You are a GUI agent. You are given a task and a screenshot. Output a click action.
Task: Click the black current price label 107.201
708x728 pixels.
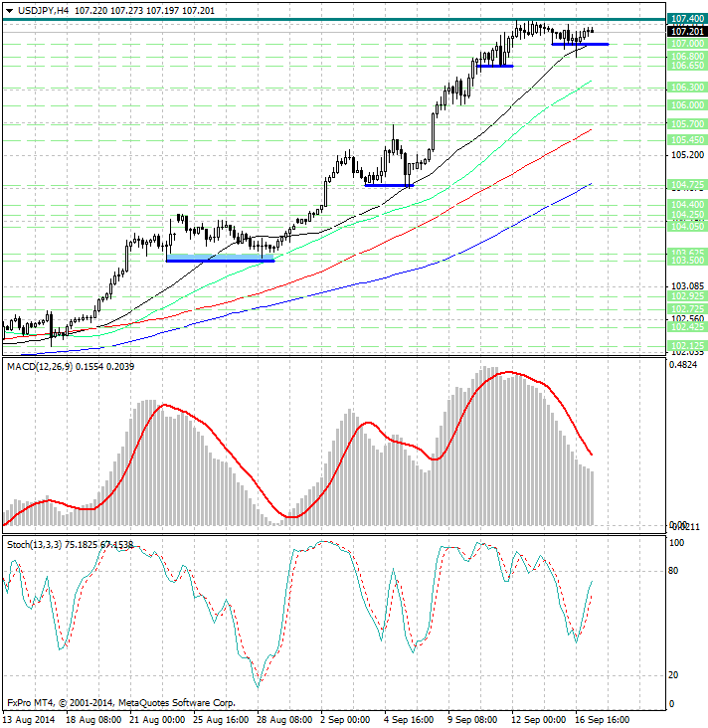click(687, 31)
